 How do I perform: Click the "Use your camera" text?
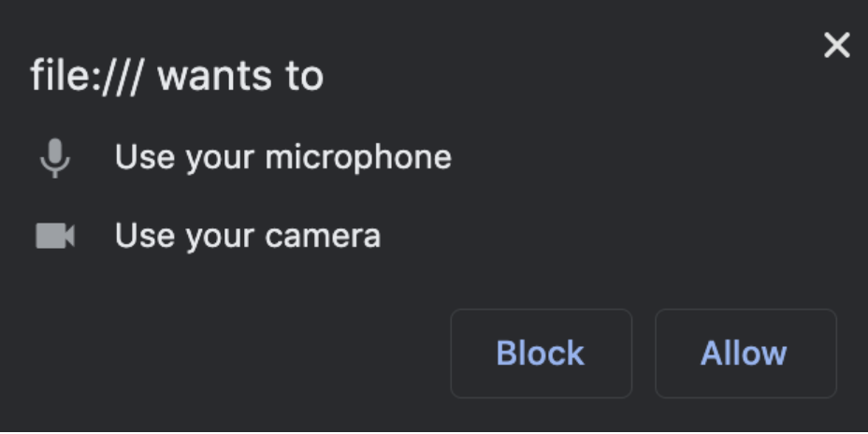[247, 236]
